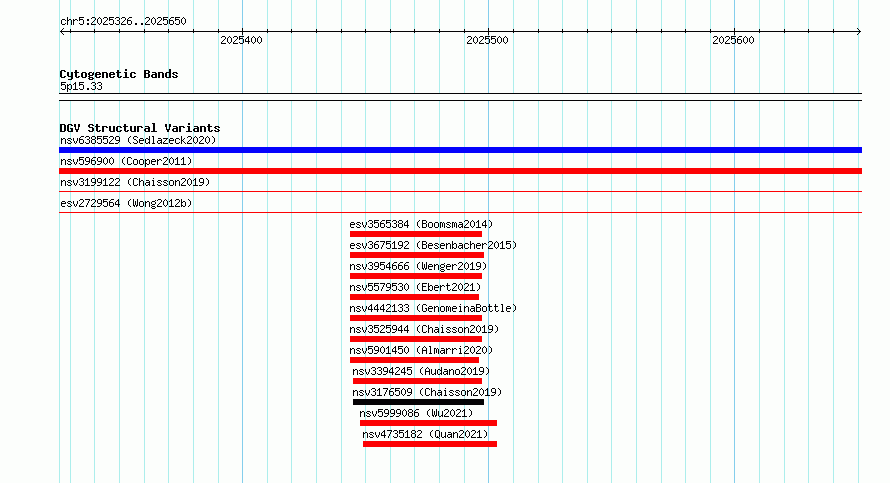
Task: Click the DGV Structural Variants track title
Action: pyautogui.click(x=140, y=128)
